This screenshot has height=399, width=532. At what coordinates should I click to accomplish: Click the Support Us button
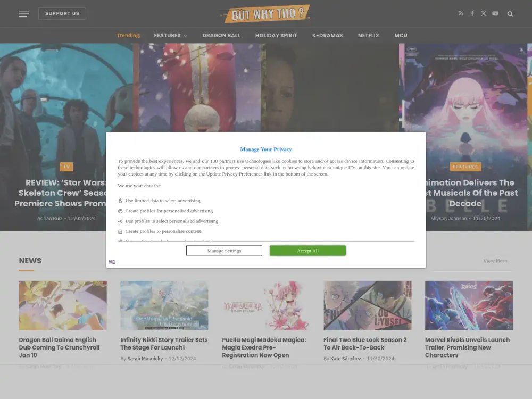pos(62,14)
